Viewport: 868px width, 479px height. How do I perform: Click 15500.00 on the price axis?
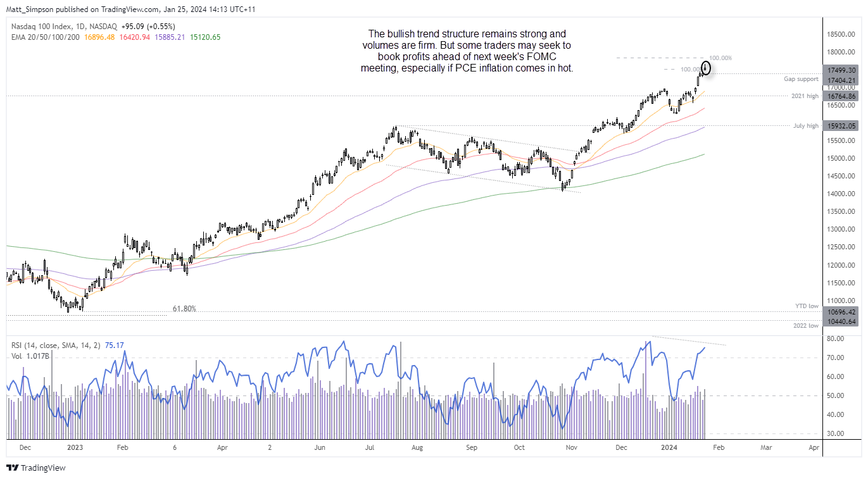pyautogui.click(x=841, y=141)
